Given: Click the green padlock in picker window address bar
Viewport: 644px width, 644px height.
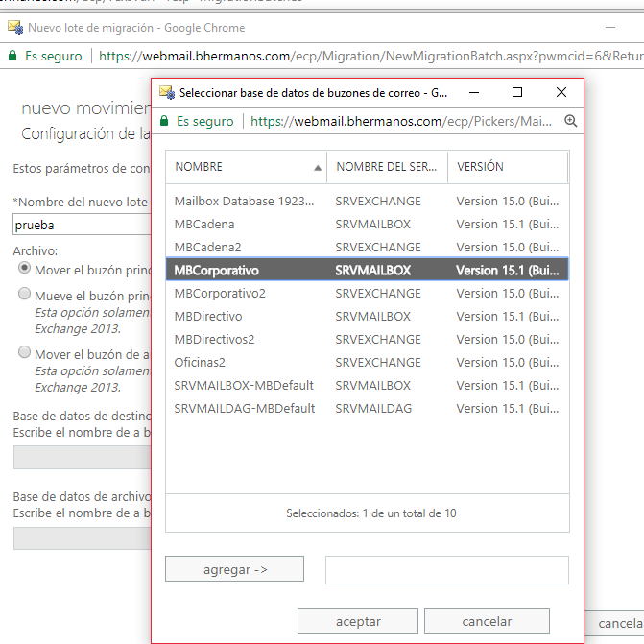Looking at the screenshot, I should click(x=164, y=121).
